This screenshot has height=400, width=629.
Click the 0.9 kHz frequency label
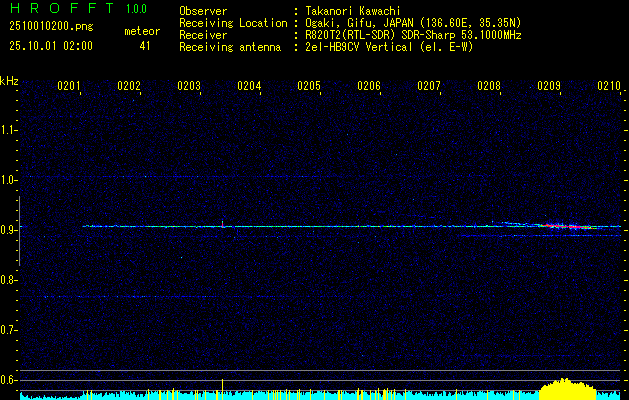pyautogui.click(x=8, y=230)
